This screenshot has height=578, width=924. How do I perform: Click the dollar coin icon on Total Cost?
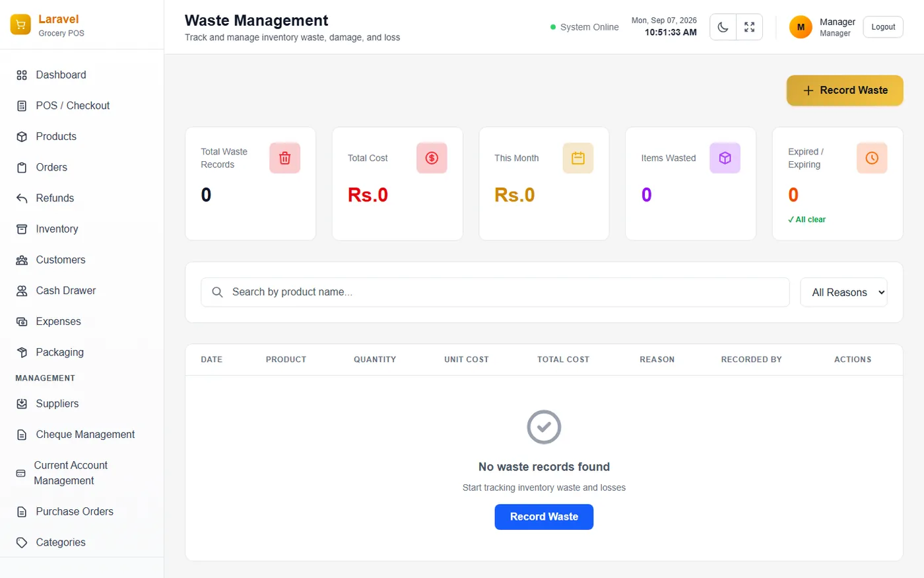click(432, 159)
